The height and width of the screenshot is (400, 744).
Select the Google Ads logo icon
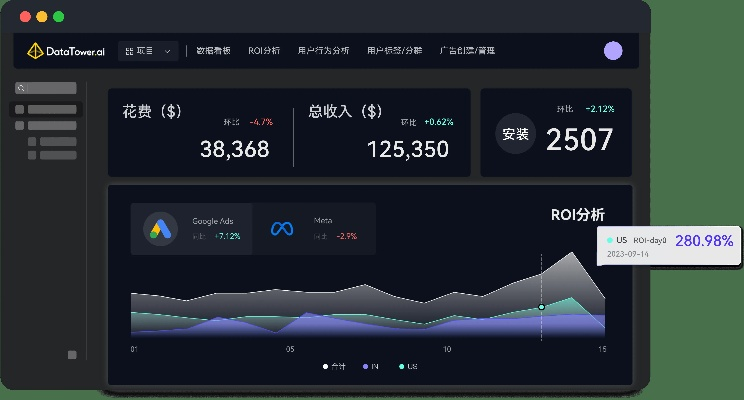click(160, 229)
